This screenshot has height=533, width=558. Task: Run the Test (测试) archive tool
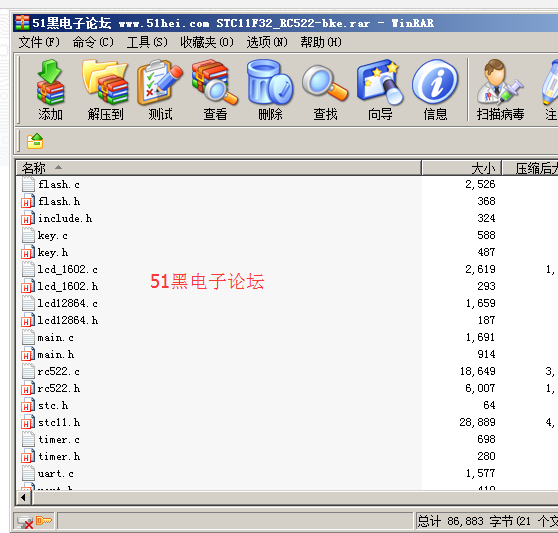tap(160, 83)
